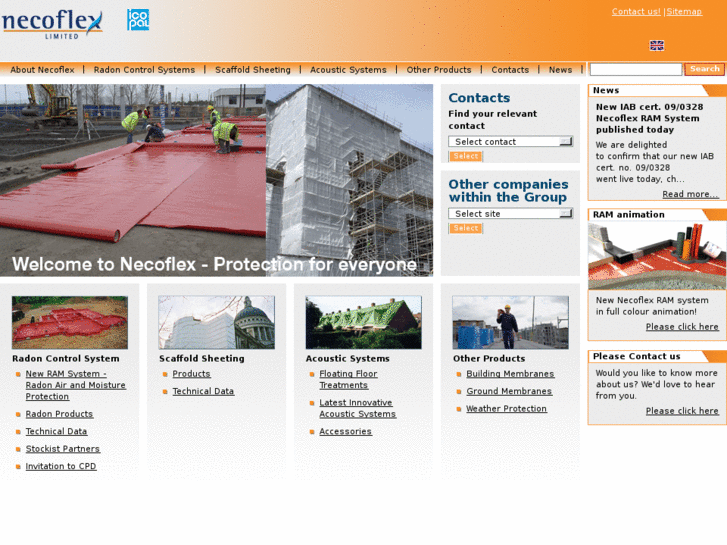The height and width of the screenshot is (545, 727).
Task: Open the Scaffold Sheeting thumbnail image
Action: [x=217, y=322]
